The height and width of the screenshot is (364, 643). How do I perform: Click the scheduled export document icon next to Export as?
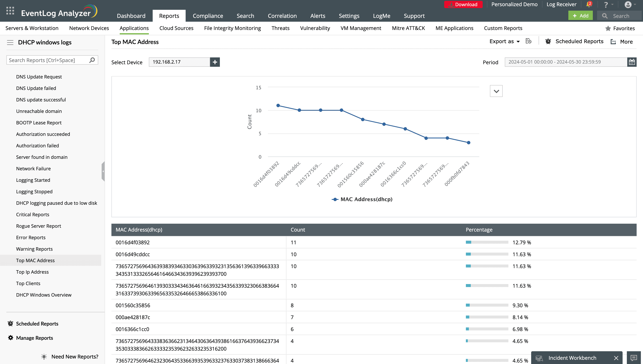(529, 41)
